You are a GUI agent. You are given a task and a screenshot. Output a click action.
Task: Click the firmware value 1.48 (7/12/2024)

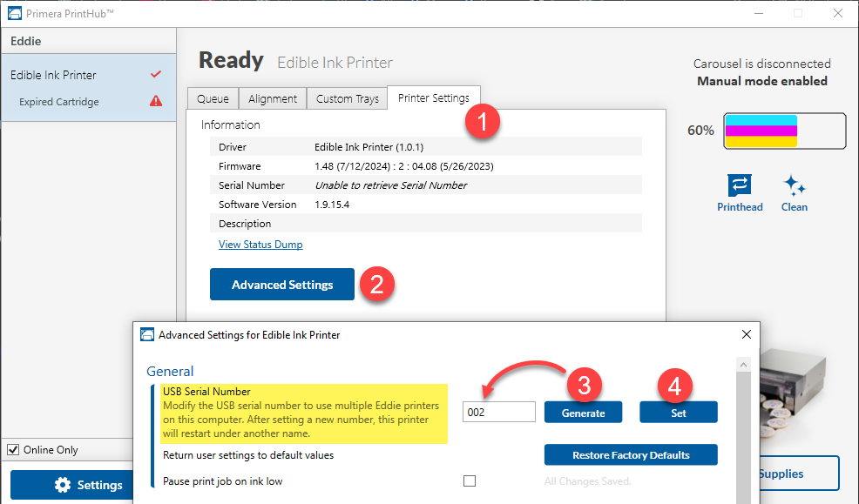coord(354,166)
